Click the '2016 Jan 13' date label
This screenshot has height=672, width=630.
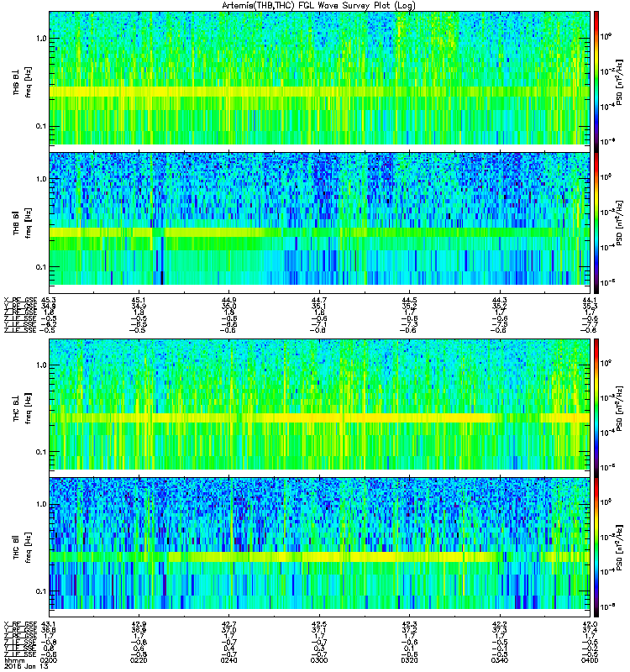coord(26,666)
